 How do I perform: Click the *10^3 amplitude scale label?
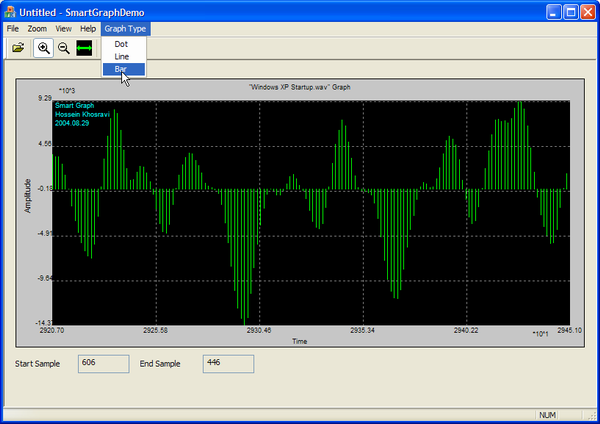[67, 91]
